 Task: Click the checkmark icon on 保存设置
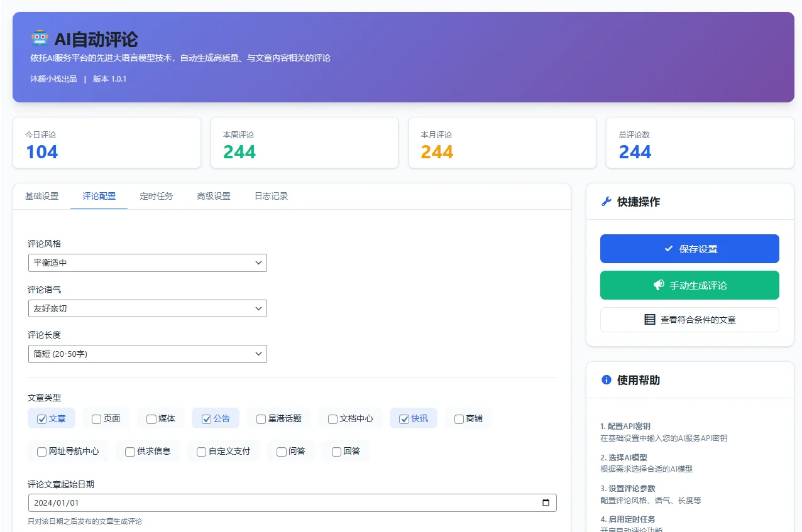[x=669, y=249]
